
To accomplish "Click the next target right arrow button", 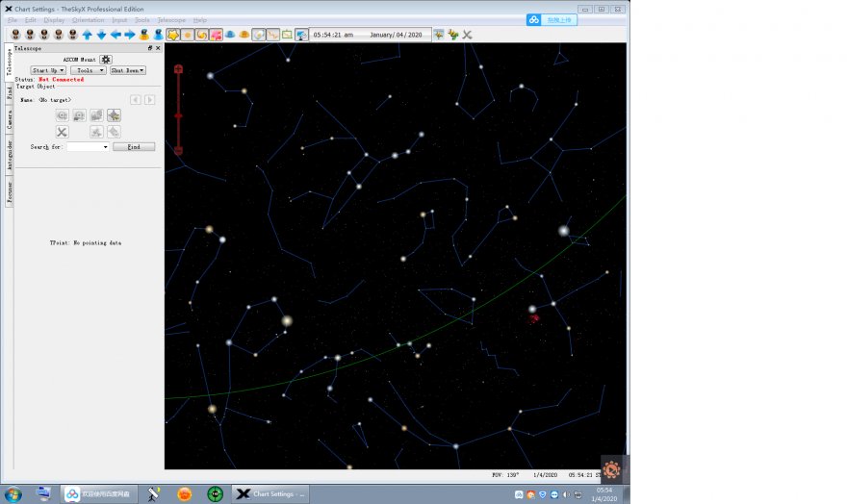I will click(149, 100).
